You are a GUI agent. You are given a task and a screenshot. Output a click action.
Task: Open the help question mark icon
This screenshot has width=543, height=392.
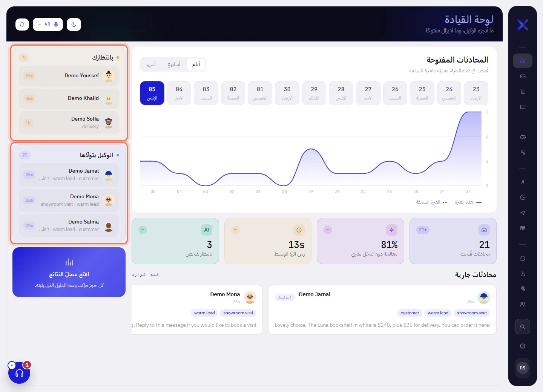click(x=523, y=346)
